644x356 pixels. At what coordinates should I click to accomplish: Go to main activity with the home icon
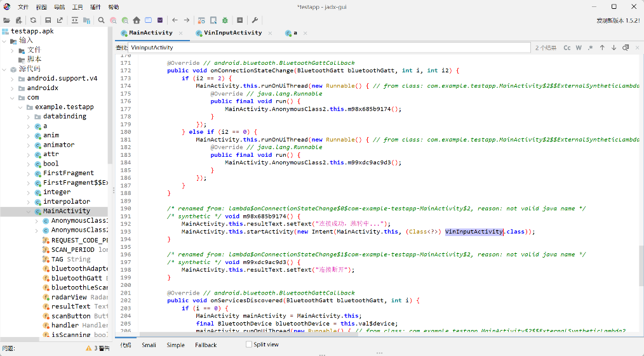click(137, 20)
